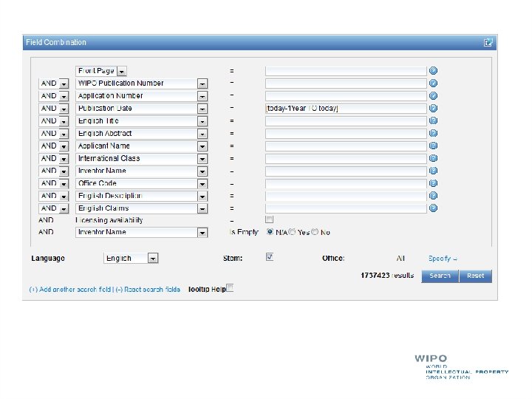Screen dimensions: 532x399
Task: Click help icon for Applicant Name row
Action: coord(433,146)
